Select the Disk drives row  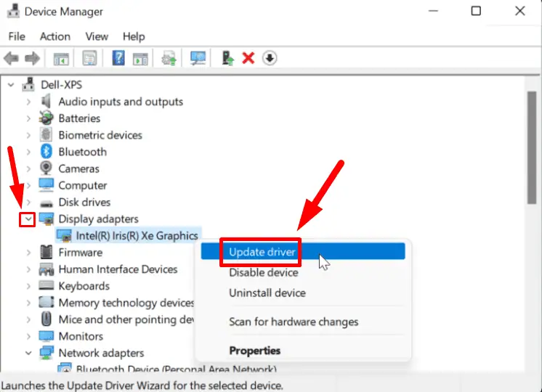84,202
